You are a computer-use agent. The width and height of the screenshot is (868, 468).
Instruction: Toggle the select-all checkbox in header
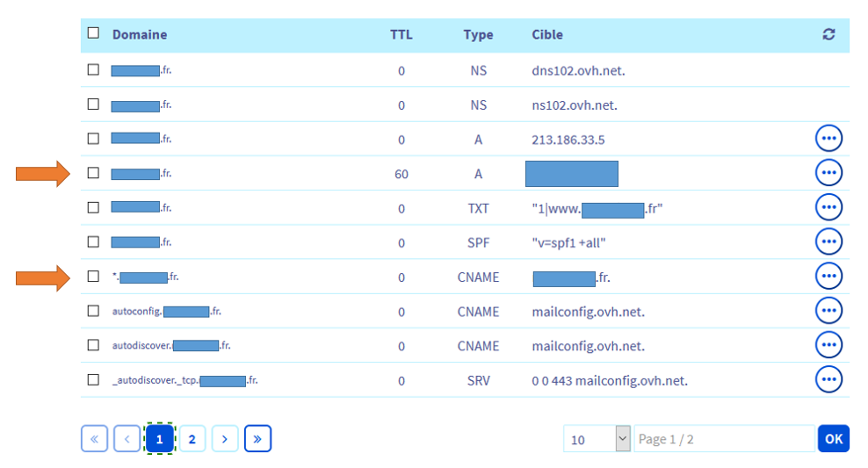point(93,33)
